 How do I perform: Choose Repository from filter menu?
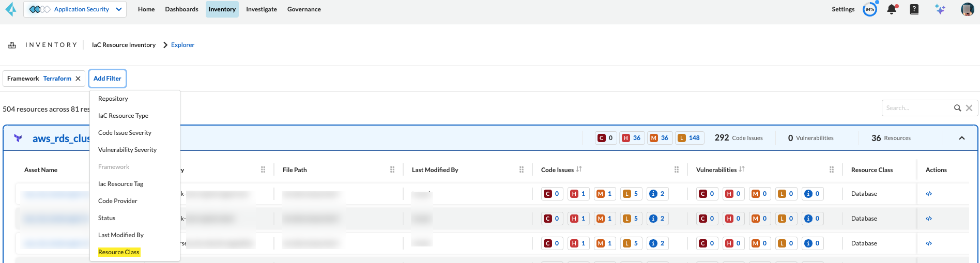click(x=135, y=99)
